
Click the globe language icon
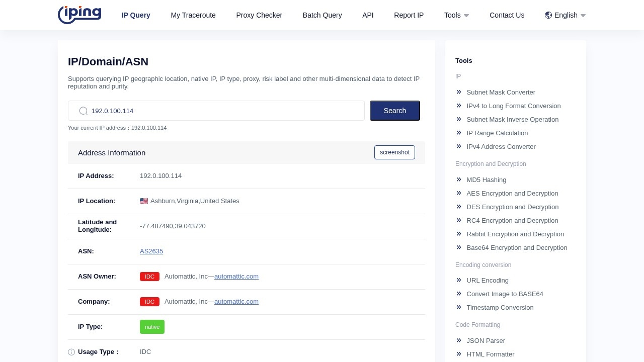[x=548, y=15]
